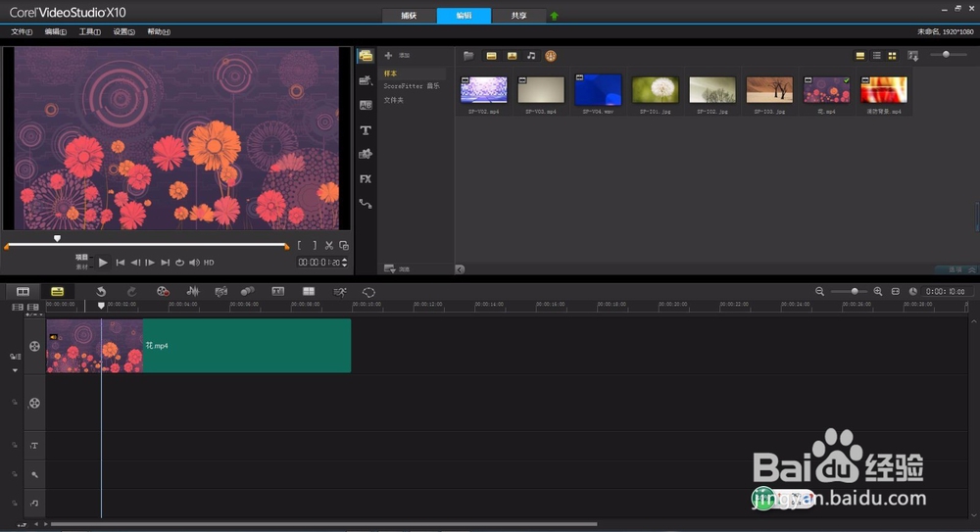Screen dimensions: 980x532
Task: Open the Graphics panel icon
Action: tap(366, 155)
